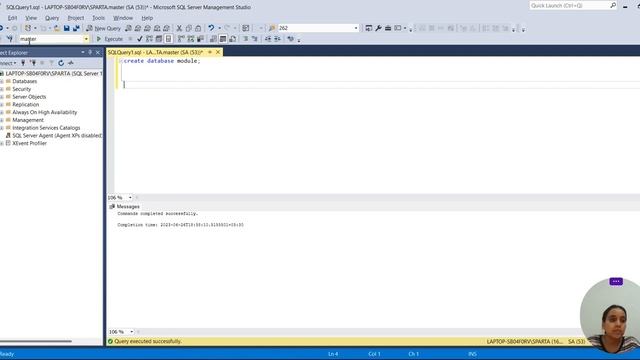Pin the SQLQuery1.sql tab
This screenshot has width=640, height=360.
[x=210, y=52]
